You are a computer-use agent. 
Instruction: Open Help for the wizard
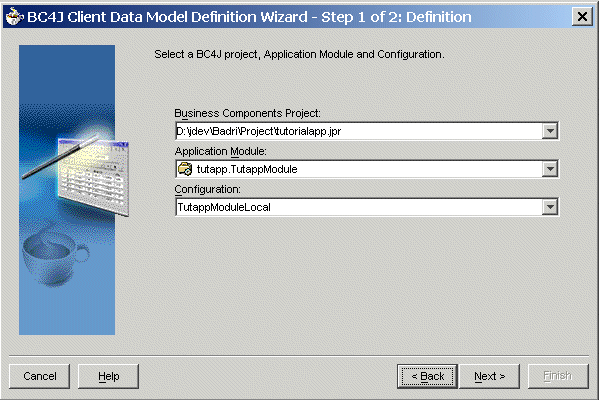108,376
